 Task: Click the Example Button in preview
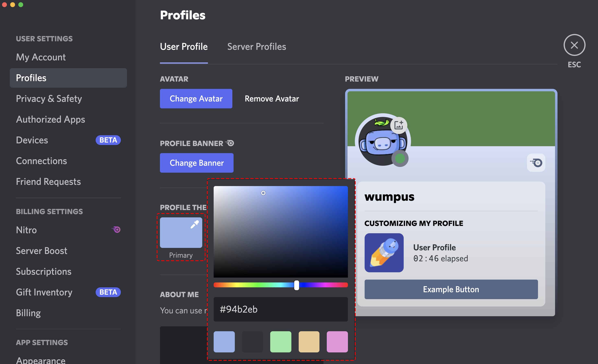tap(451, 289)
